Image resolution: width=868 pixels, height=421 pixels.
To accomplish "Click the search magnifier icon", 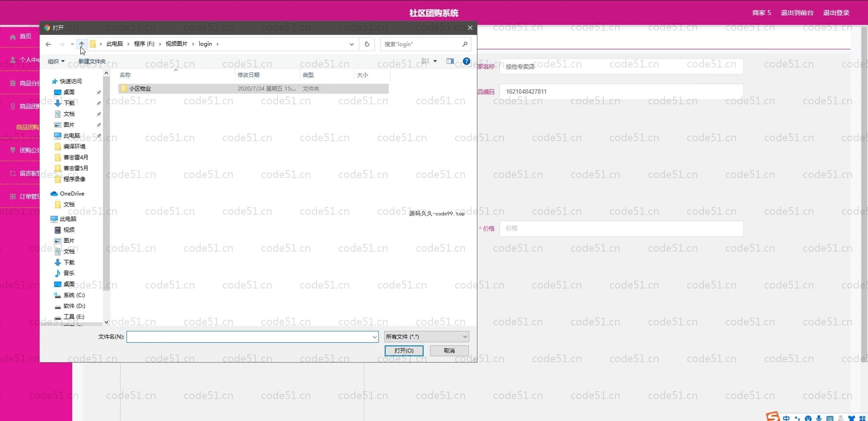I will tap(465, 44).
